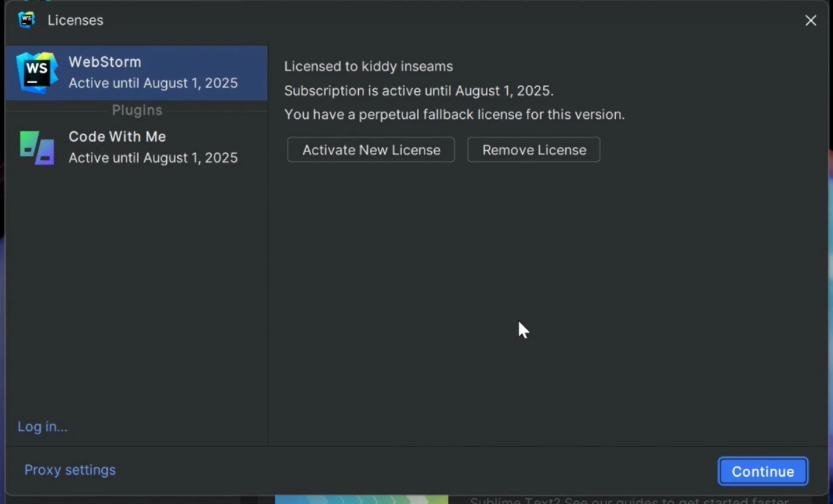
Task: Select the Code With Me plugin entry
Action: point(136,147)
